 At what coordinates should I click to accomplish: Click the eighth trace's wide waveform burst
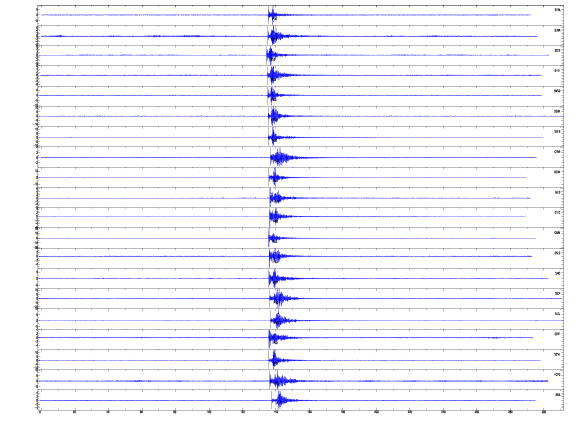point(281,158)
